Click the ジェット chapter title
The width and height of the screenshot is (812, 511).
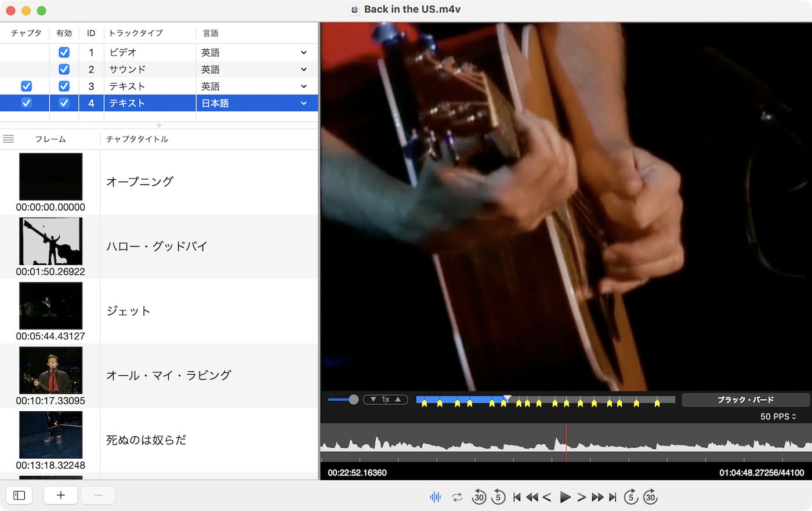(128, 311)
